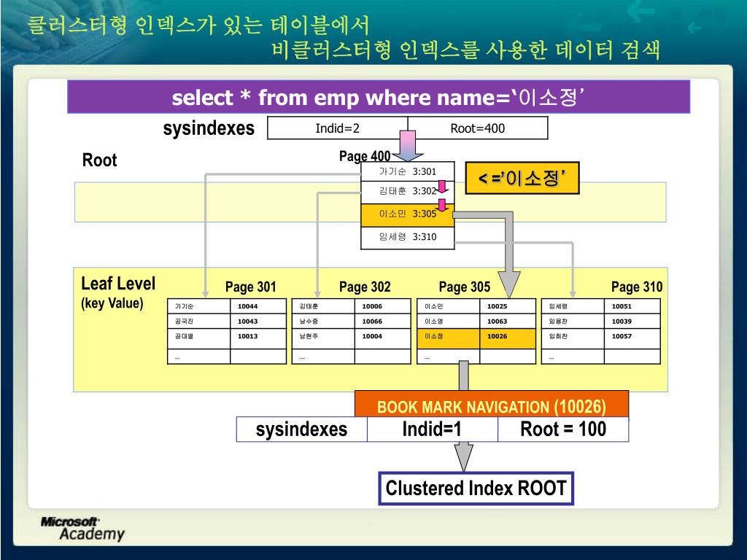Click the lower 'sysindexes' cell
The width and height of the screenshot is (747, 560).
point(301,429)
